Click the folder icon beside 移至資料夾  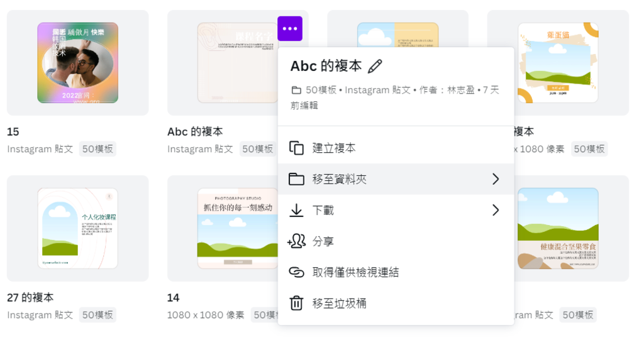click(296, 179)
